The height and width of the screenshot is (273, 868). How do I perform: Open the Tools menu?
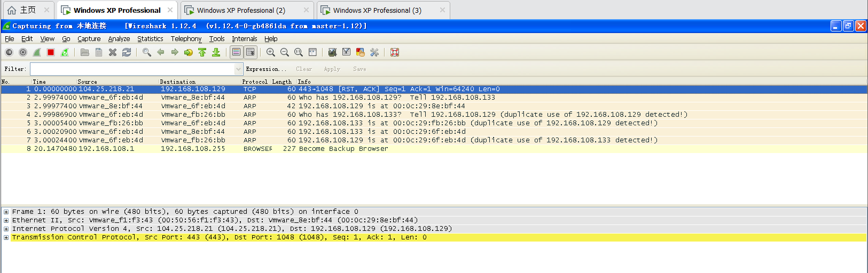(217, 38)
